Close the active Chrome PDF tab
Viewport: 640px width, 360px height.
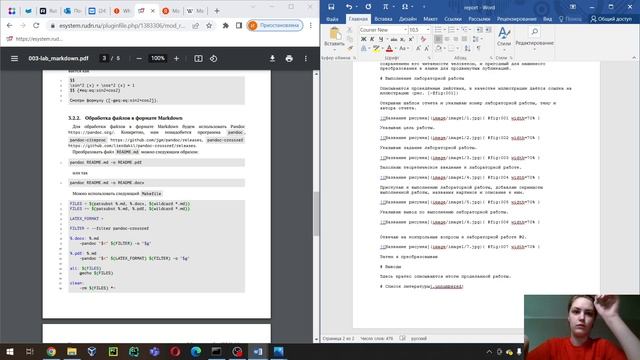pyautogui.click(x=153, y=11)
